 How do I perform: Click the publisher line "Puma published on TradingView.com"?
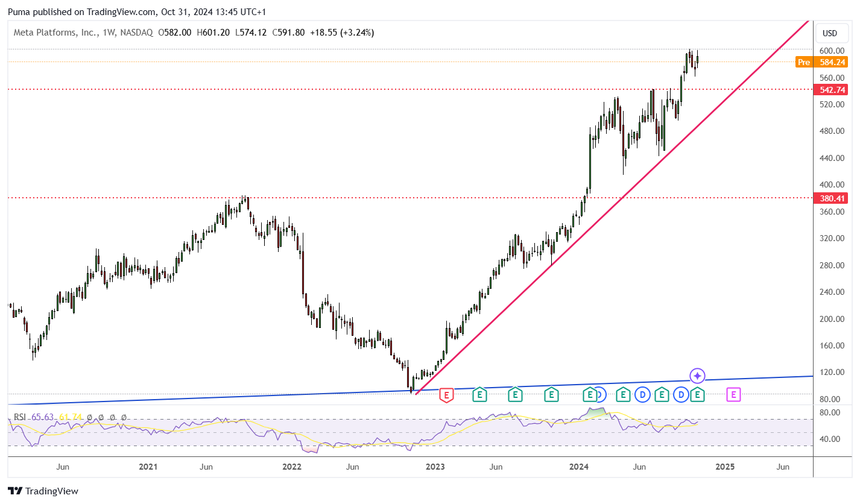[x=81, y=11]
